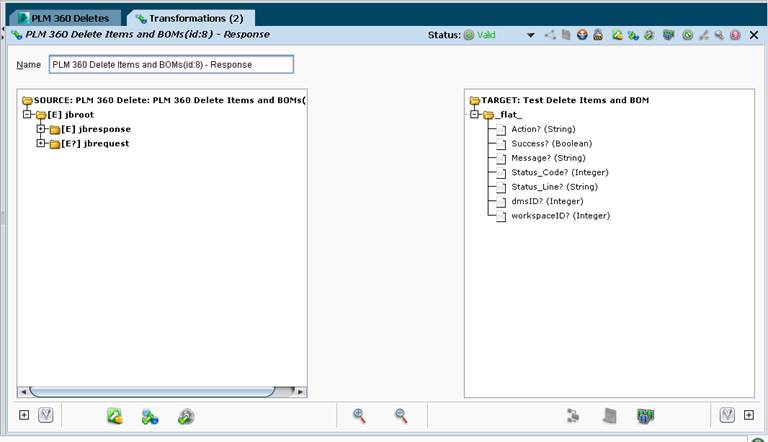Image resolution: width=768 pixels, height=442 pixels.
Task: Click the grayed-out pencil icon in top toolbar
Action: pyautogui.click(x=704, y=35)
